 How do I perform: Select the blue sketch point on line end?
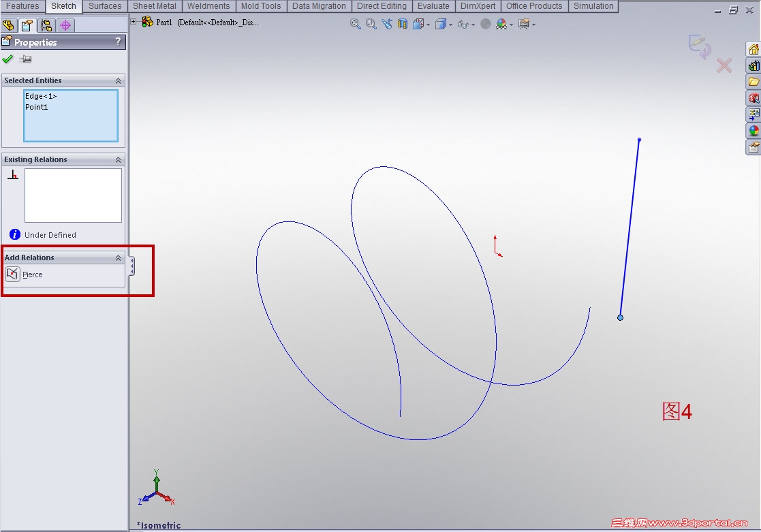point(620,318)
